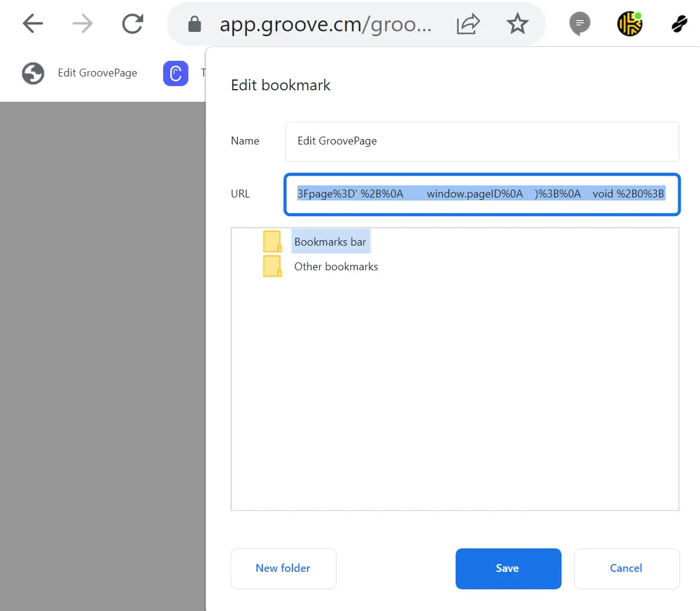This screenshot has height=611, width=700.
Task: Create a New folder
Action: [283, 569]
